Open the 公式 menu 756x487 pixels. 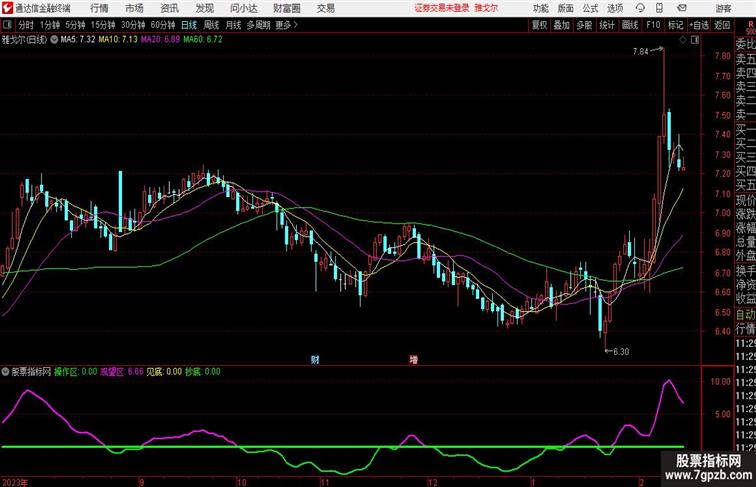(590, 8)
